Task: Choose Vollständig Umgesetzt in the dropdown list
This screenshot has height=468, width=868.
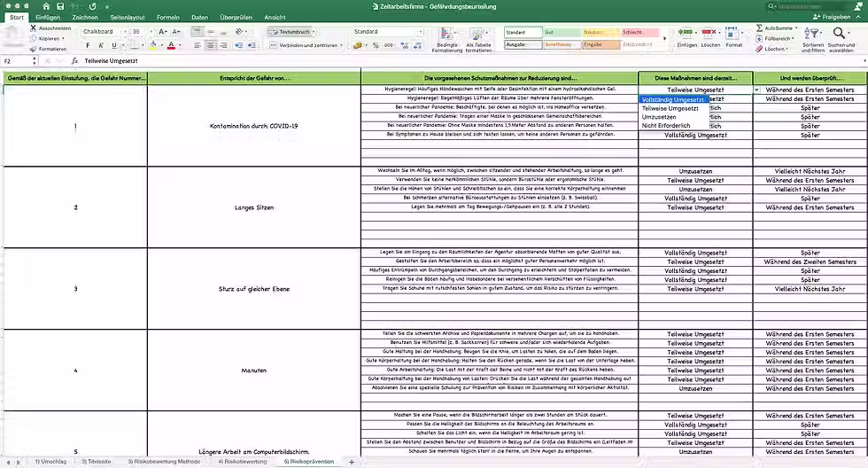Action: pos(674,99)
